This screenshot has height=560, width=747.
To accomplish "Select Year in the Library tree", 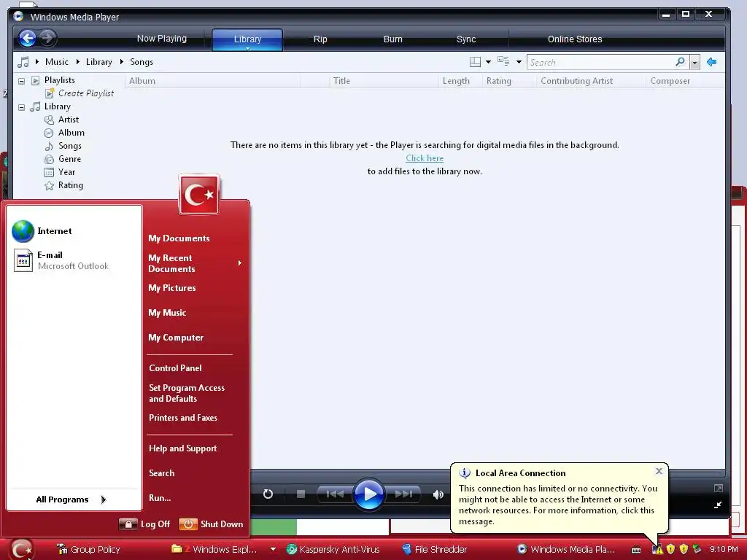I will 66,172.
